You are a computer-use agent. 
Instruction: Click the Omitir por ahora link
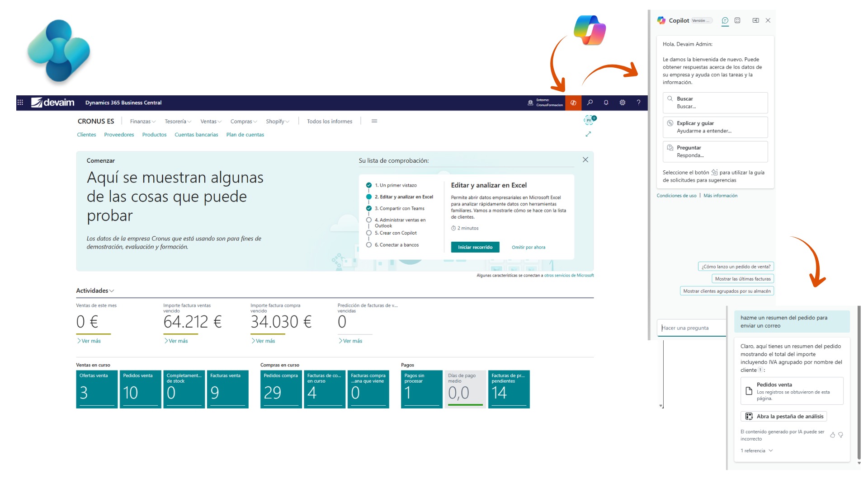pyautogui.click(x=528, y=247)
